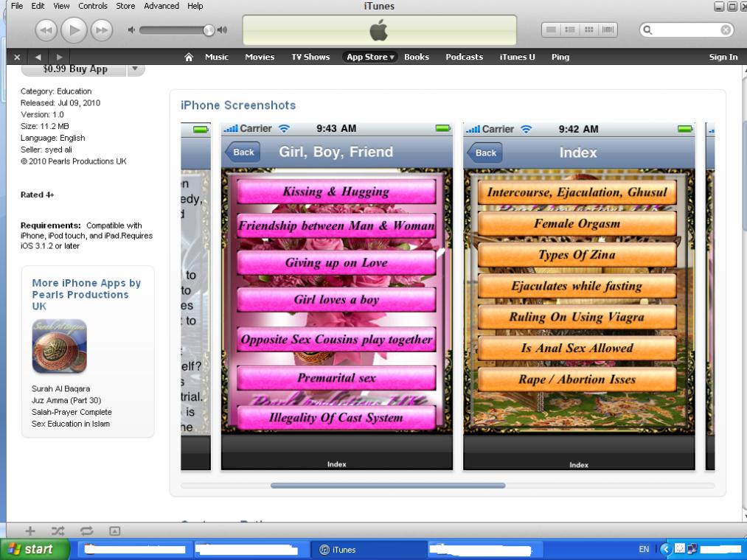Open the Ping section
Viewport: 747px width, 560px height.
point(560,57)
